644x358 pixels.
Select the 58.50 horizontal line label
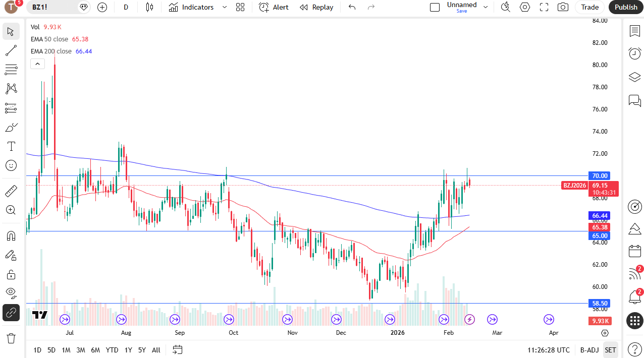600,303
